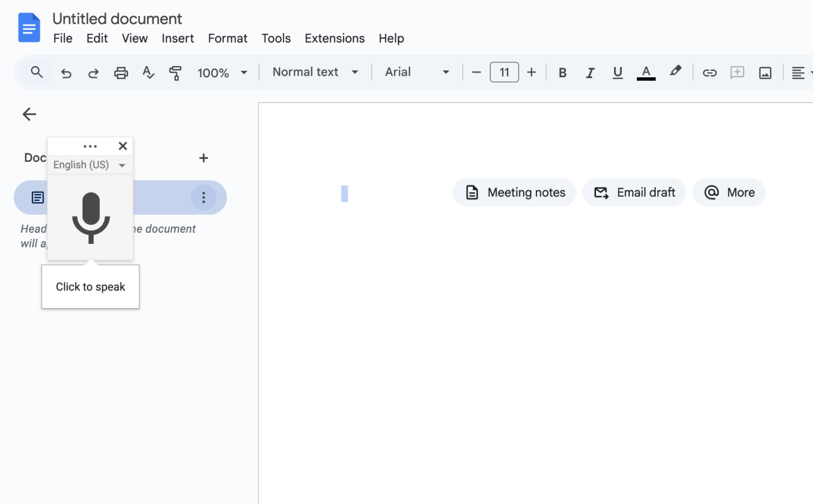The width and height of the screenshot is (813, 504).
Task: Insert an Email draft template
Action: click(634, 192)
